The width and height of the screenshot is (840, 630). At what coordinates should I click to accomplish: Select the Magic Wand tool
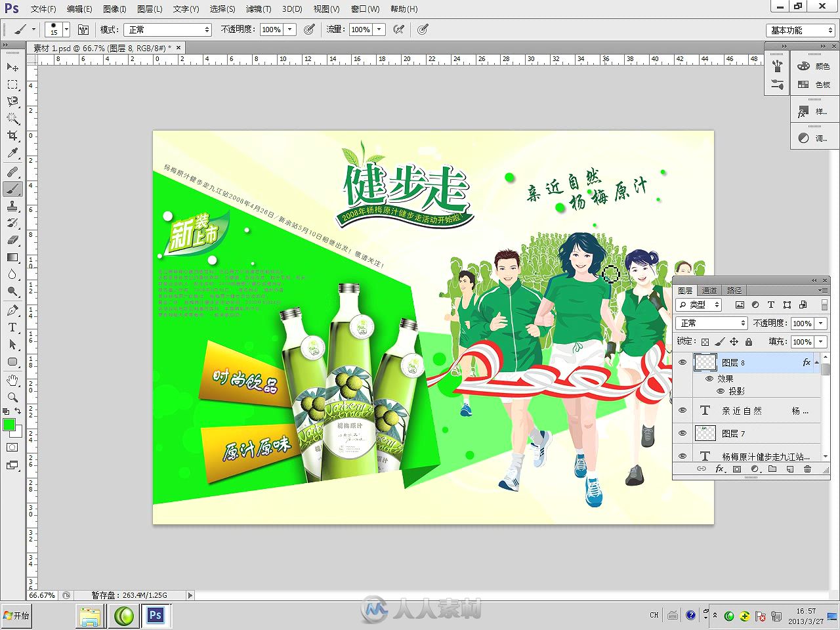pyautogui.click(x=12, y=119)
